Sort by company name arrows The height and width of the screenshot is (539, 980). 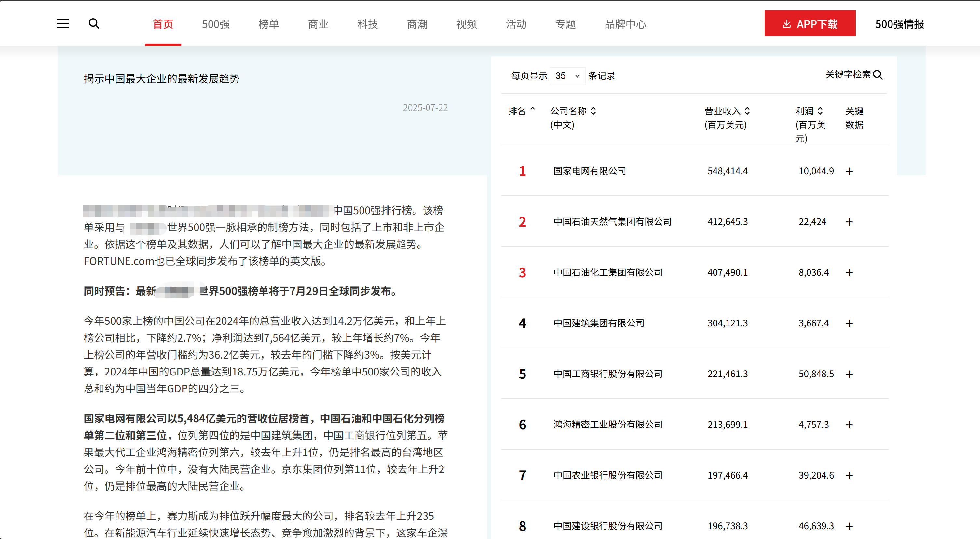point(593,111)
